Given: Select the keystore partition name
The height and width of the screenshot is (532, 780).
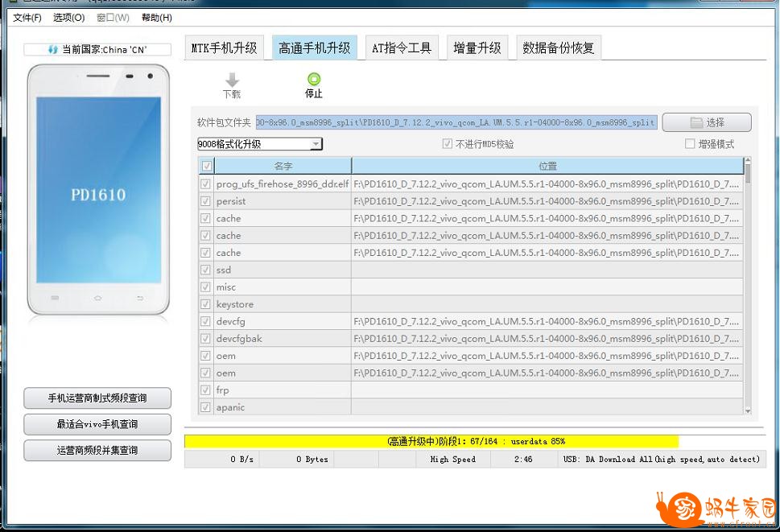Looking at the screenshot, I should click(235, 304).
